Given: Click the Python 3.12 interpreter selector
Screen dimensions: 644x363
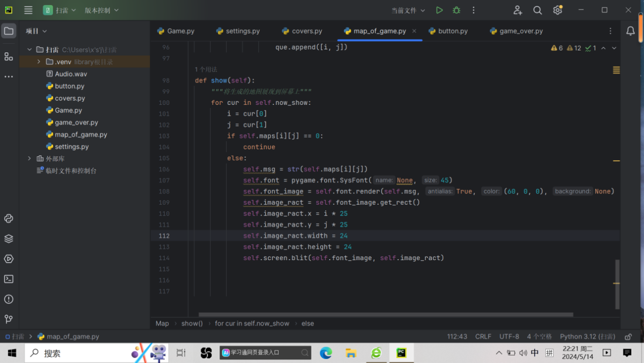Looking at the screenshot, I should (587, 337).
